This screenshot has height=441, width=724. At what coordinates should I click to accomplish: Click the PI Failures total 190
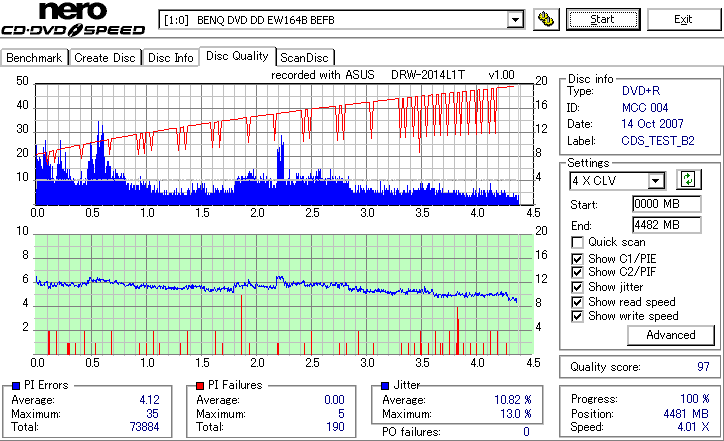tap(335, 427)
